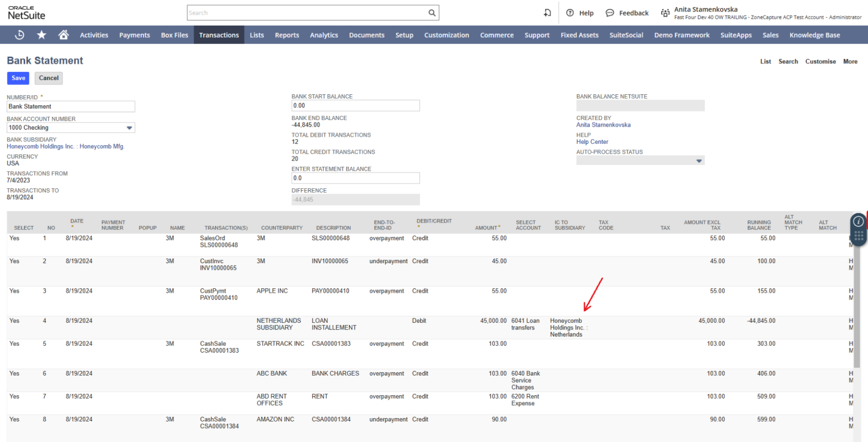
Task: Click the Counterparty column header
Action: 282,228
